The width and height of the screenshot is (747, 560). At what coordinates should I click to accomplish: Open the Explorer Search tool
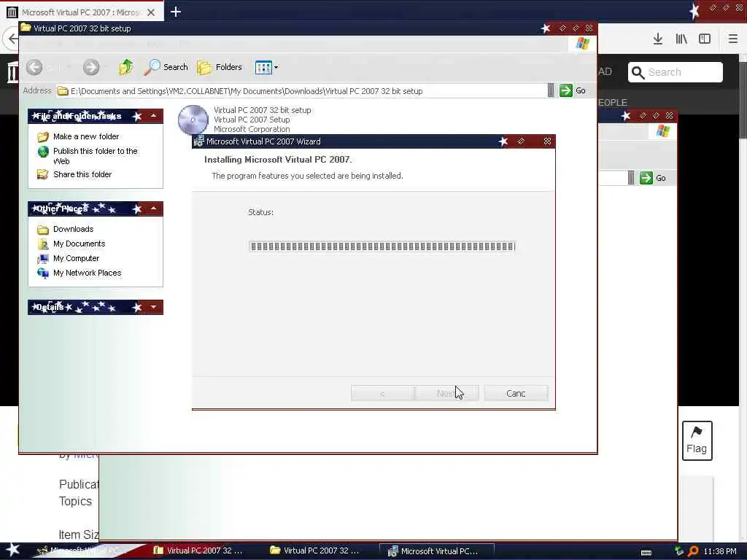(166, 67)
